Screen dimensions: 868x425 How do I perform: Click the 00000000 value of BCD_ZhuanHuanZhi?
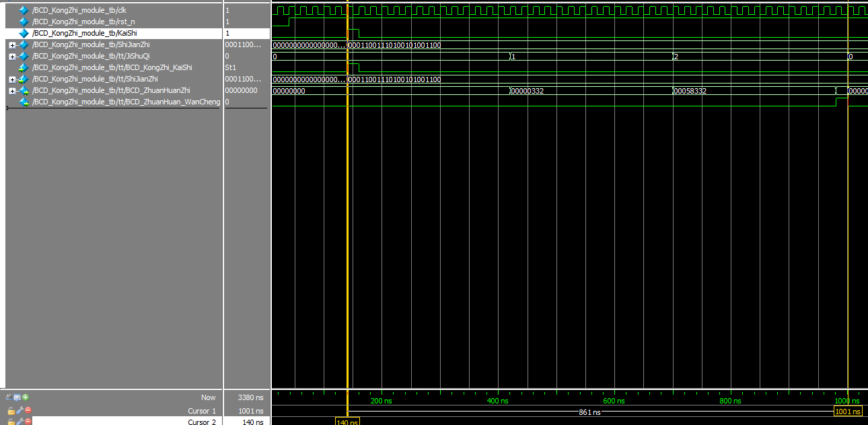[x=241, y=90]
